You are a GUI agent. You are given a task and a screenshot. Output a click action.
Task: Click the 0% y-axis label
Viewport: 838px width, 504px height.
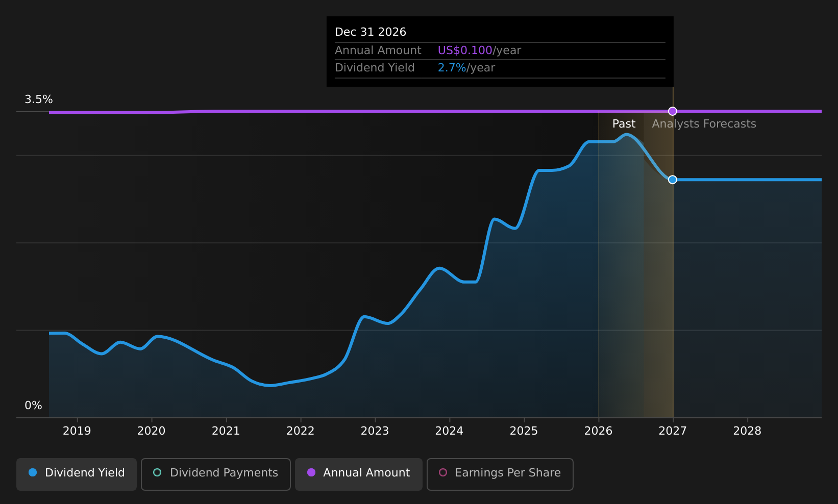(x=34, y=406)
